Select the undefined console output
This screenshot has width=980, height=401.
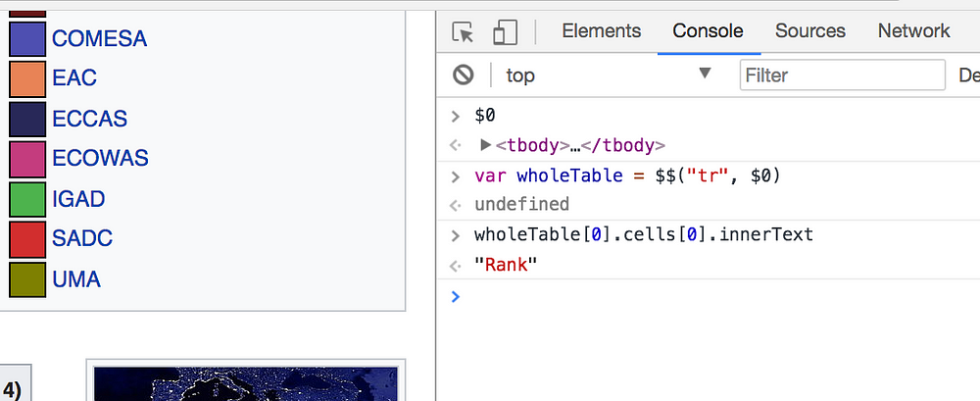click(x=522, y=205)
